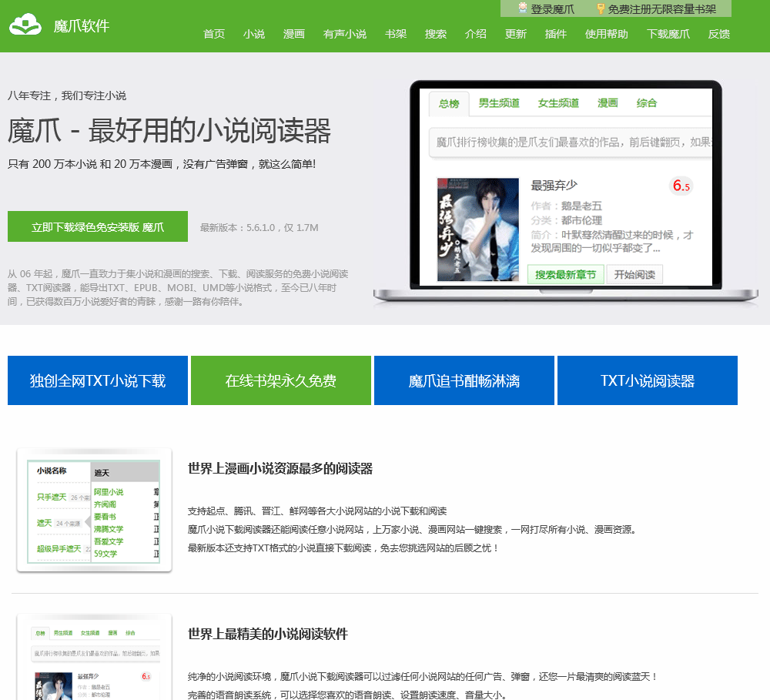Open the 小说 navigation item
Screen dimensions: 770x700
[254, 34]
